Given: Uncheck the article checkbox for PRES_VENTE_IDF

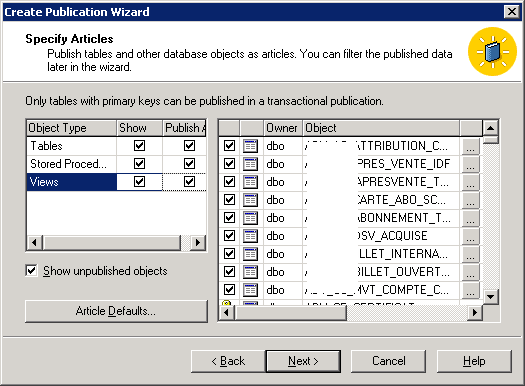Looking at the screenshot, I should (229, 164).
